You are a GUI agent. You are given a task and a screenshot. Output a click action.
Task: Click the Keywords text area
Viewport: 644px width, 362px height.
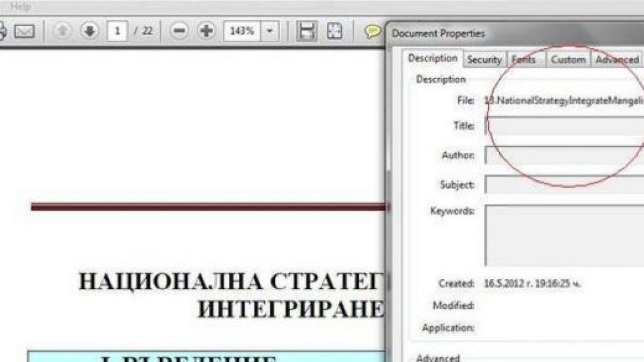(x=564, y=235)
